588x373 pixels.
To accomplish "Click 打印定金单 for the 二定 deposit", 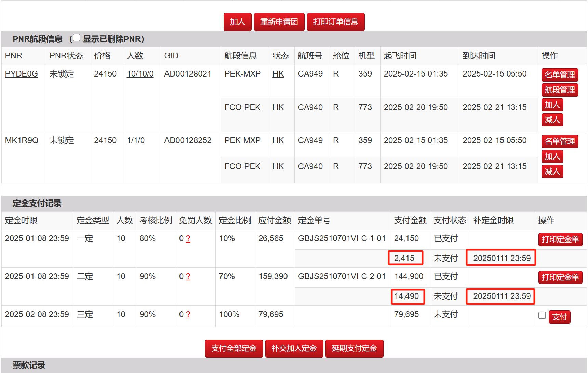I will coord(560,277).
